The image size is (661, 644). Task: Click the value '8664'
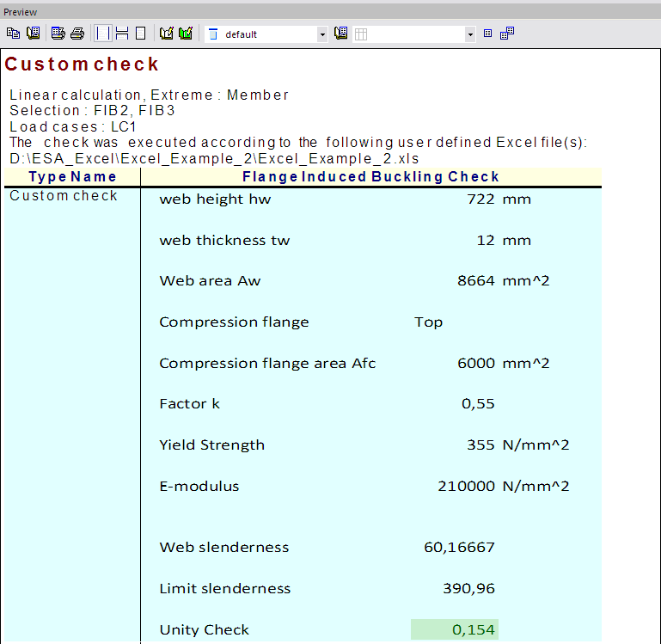tap(476, 281)
